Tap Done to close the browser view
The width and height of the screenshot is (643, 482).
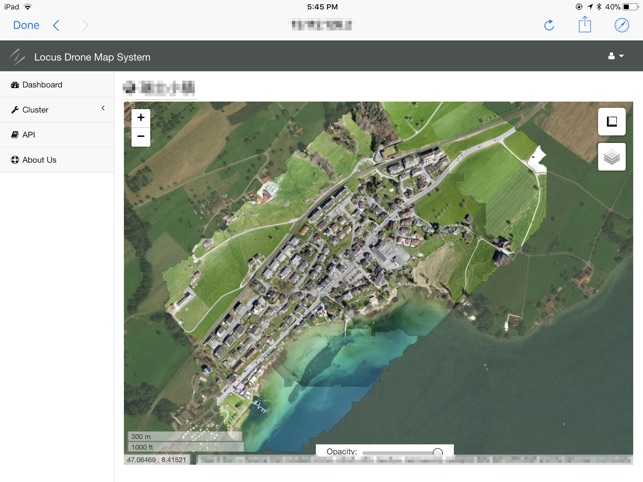tap(26, 25)
